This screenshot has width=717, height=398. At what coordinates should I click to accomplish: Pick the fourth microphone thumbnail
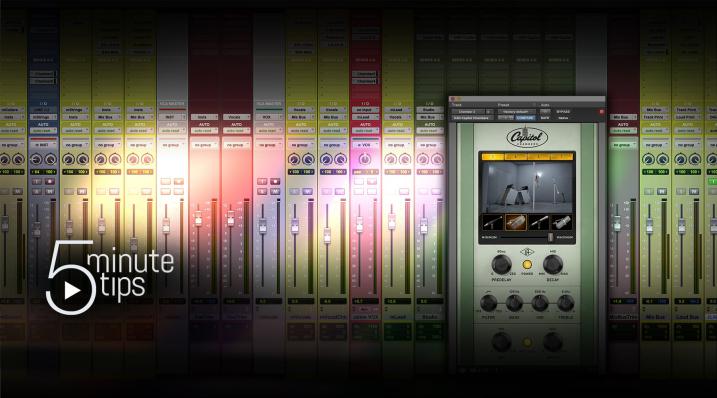coord(561,222)
